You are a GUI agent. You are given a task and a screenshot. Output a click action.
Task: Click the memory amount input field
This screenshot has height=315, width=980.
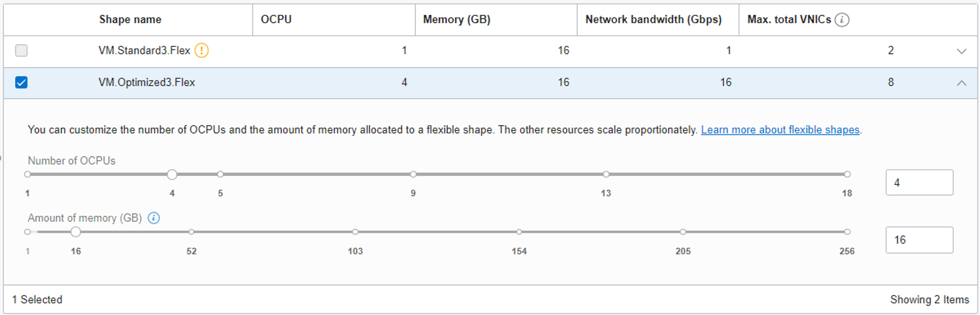(918, 240)
